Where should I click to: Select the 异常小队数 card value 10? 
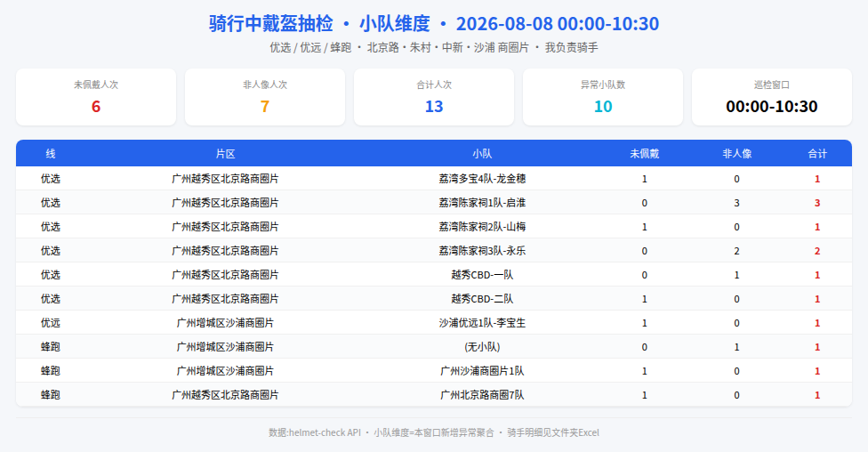pos(603,107)
